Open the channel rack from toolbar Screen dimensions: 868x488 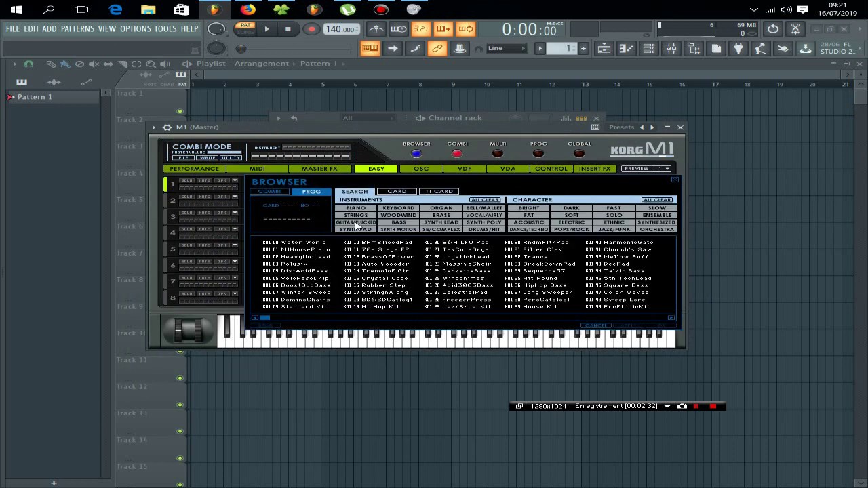point(649,48)
